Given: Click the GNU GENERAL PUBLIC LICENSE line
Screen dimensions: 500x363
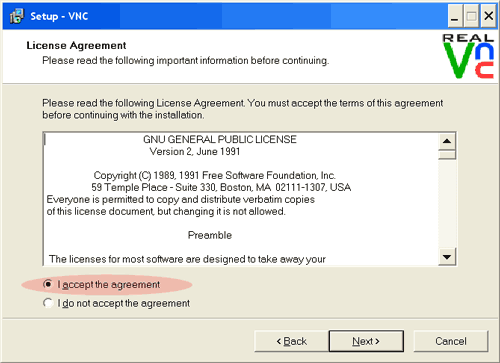Looking at the screenshot, I should pyautogui.click(x=220, y=139).
